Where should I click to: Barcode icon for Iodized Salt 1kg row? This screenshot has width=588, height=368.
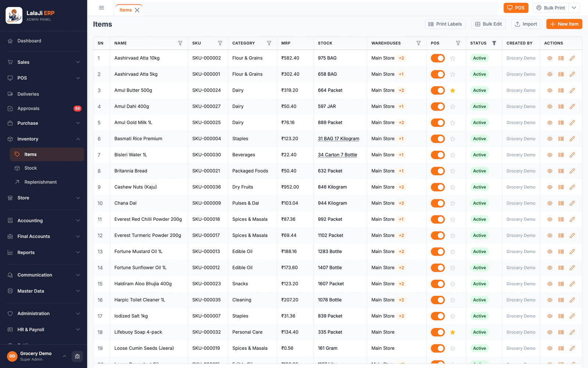(x=561, y=316)
